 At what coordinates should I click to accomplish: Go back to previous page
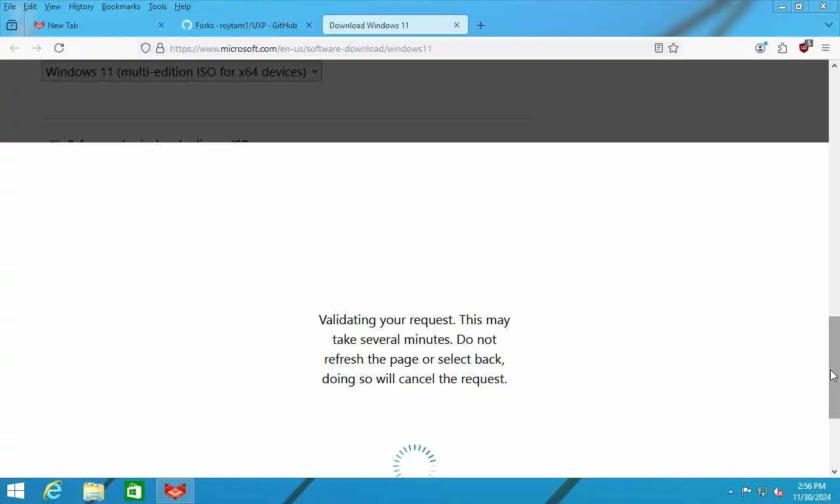click(x=14, y=48)
